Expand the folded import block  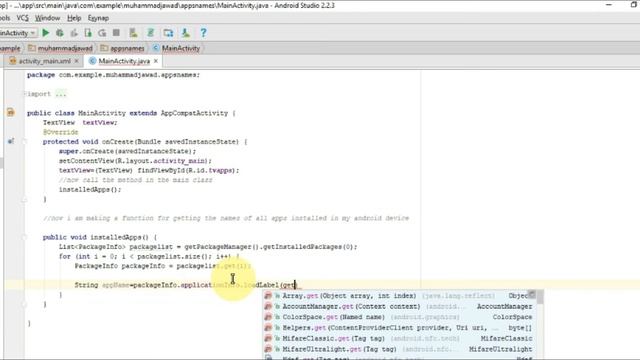[x=60, y=94]
